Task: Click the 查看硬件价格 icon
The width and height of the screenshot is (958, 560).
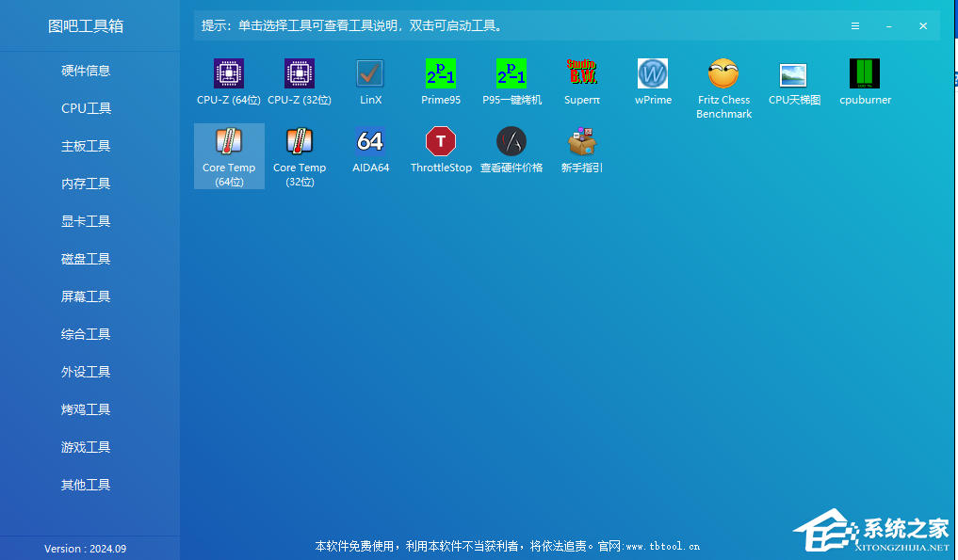Action: tap(511, 141)
